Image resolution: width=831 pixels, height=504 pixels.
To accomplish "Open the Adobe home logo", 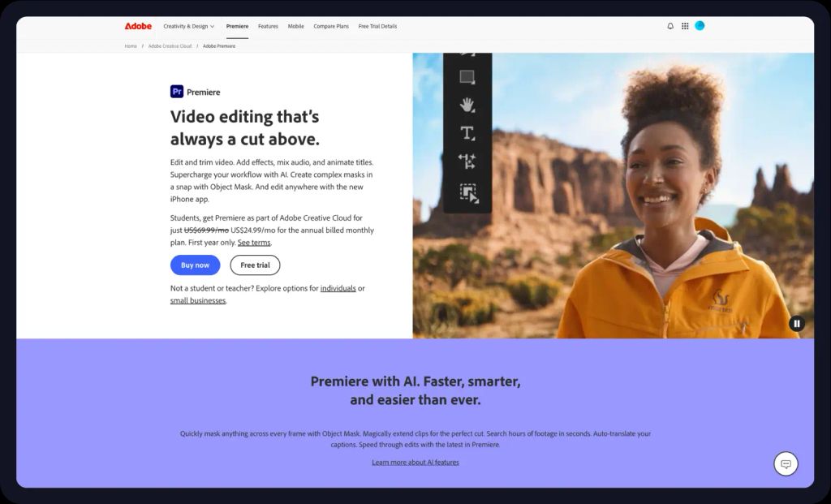I will (138, 25).
